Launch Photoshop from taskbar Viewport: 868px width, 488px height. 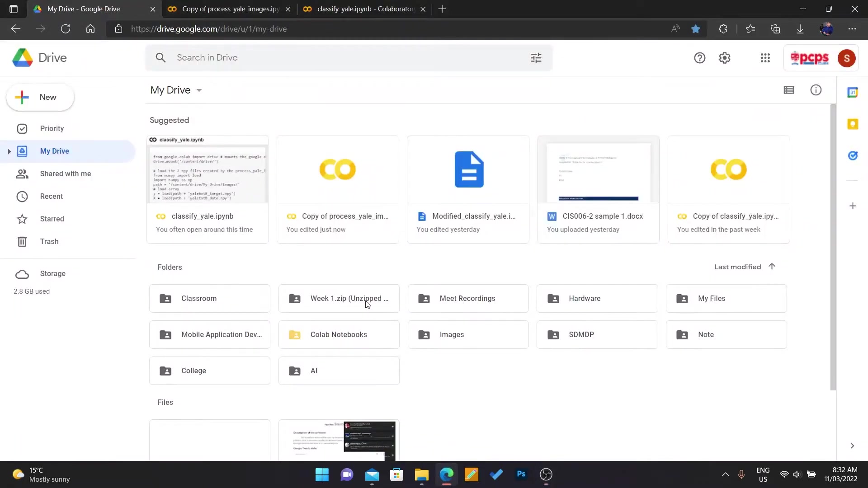pyautogui.click(x=521, y=474)
